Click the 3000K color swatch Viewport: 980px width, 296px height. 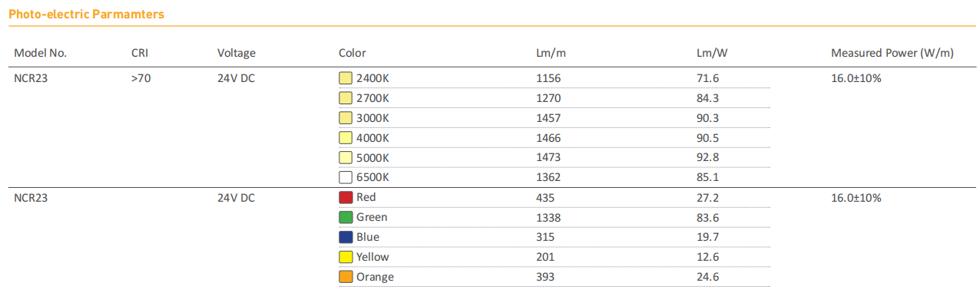pos(346,118)
